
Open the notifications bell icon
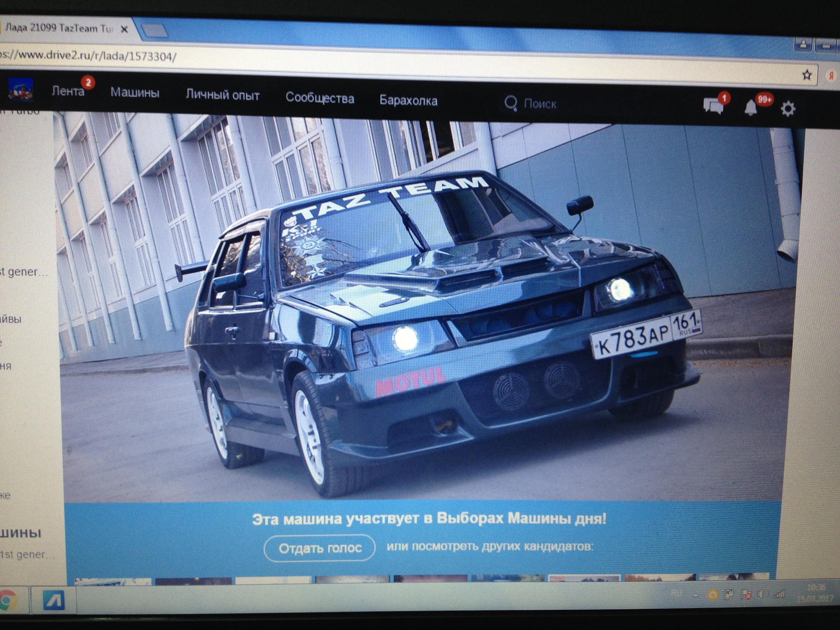pos(751,107)
